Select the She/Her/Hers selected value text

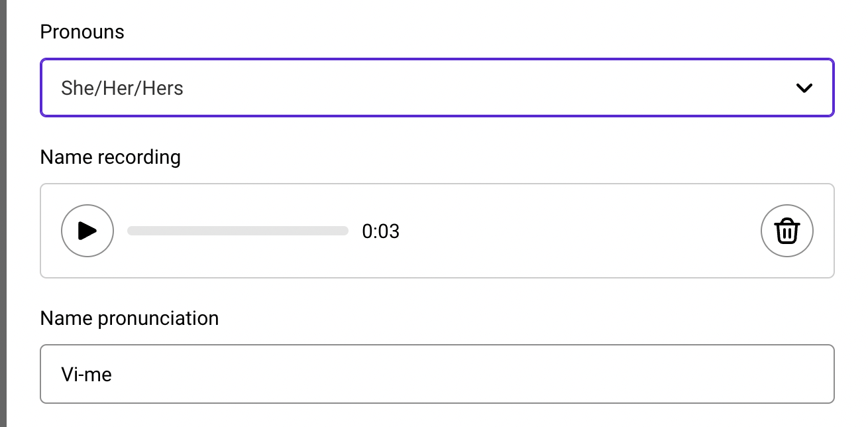pyautogui.click(x=122, y=88)
